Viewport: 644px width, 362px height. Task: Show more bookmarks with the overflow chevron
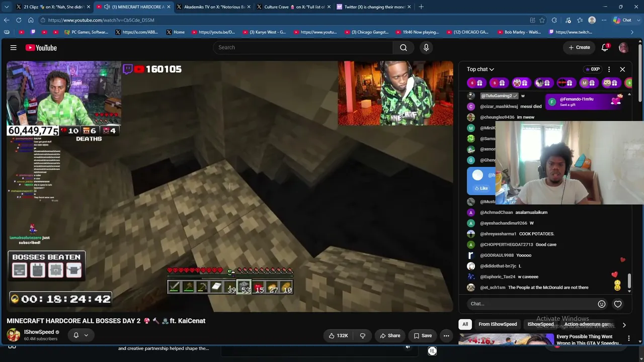pyautogui.click(x=632, y=32)
